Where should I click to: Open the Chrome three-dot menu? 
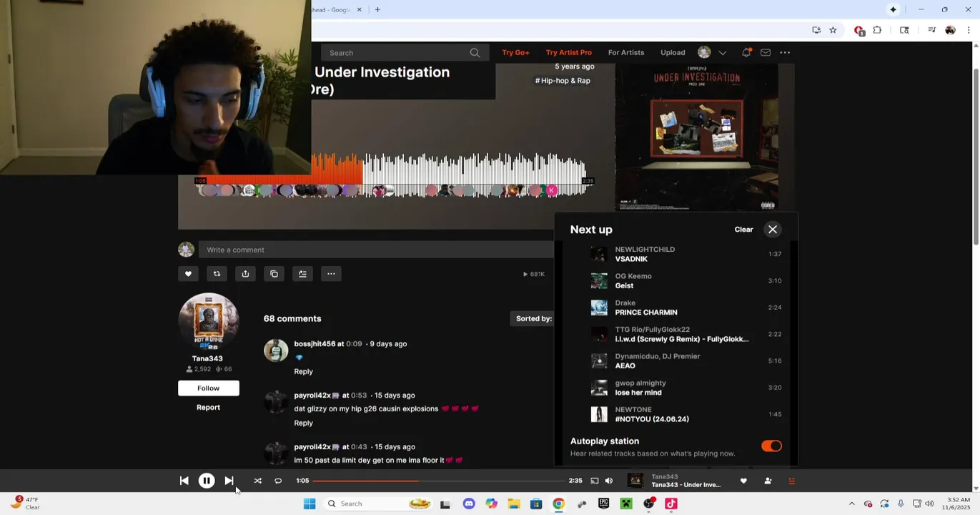point(969,30)
